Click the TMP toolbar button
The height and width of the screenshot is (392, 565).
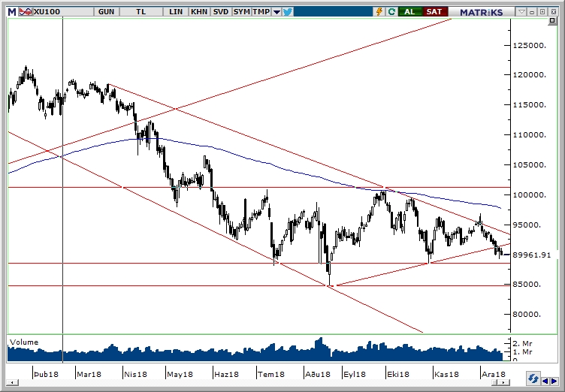click(261, 12)
